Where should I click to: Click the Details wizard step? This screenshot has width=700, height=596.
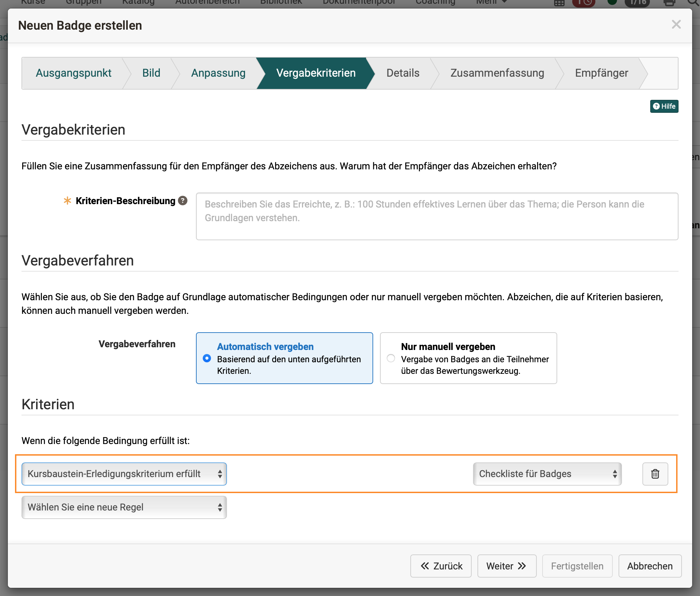(x=402, y=73)
